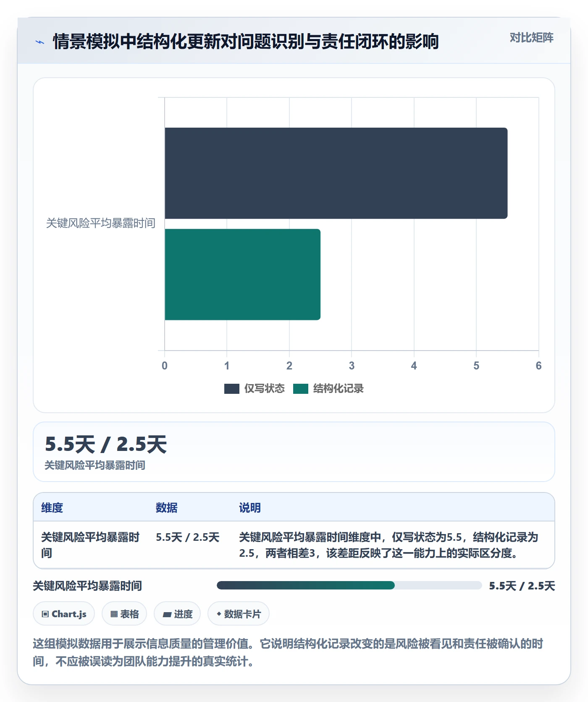Screen dimensions: 588x702
Task: Click the title 情景模拟中结构化更新对问题识别与责任闭环的影响
Action: 246,42
